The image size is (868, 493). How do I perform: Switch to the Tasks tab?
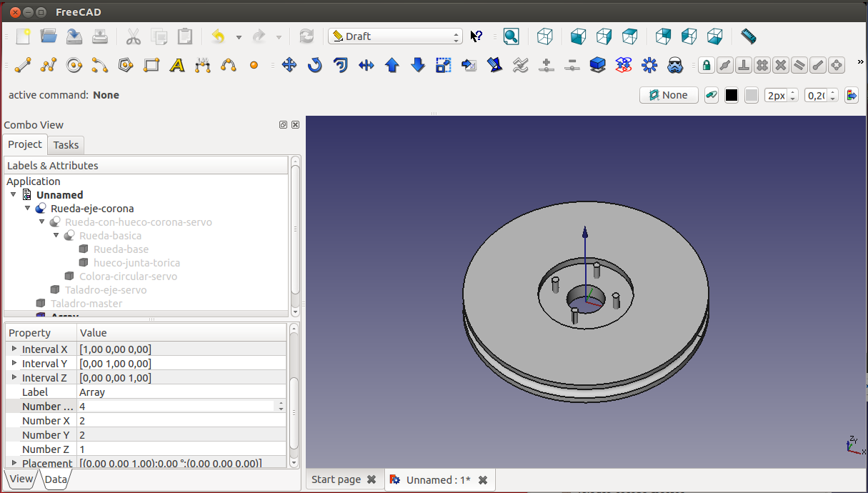coord(66,145)
